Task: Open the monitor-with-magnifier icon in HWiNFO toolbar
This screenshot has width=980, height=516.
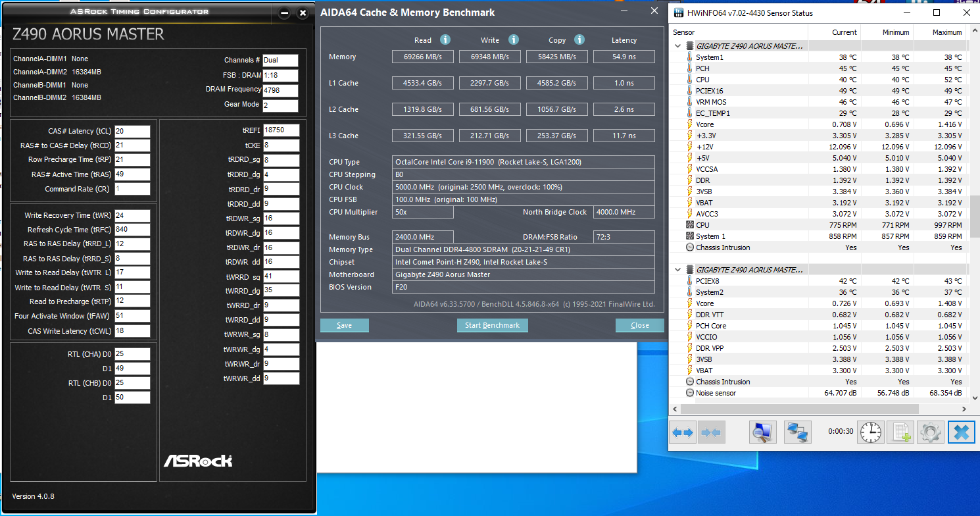Action: pyautogui.click(x=762, y=432)
